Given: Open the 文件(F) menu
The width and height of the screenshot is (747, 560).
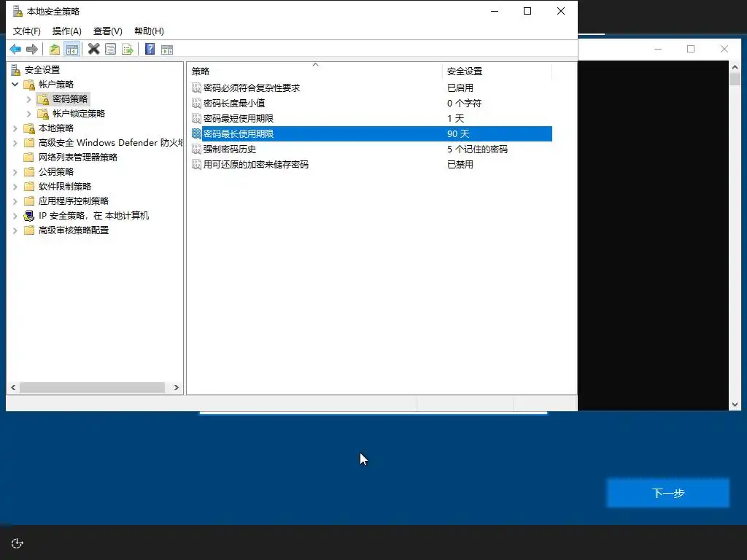Looking at the screenshot, I should tap(27, 31).
